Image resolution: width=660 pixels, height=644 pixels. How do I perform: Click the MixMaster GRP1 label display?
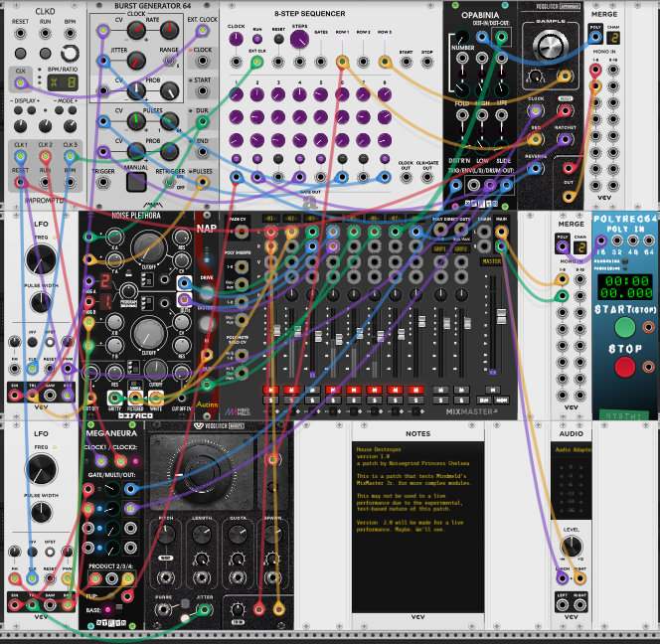click(440, 248)
